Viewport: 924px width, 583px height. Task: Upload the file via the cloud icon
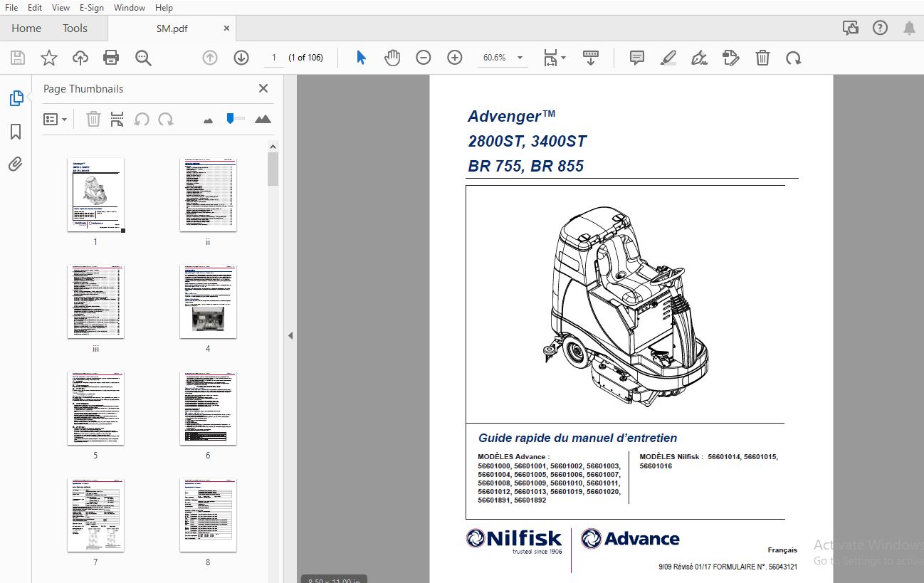pyautogui.click(x=80, y=58)
